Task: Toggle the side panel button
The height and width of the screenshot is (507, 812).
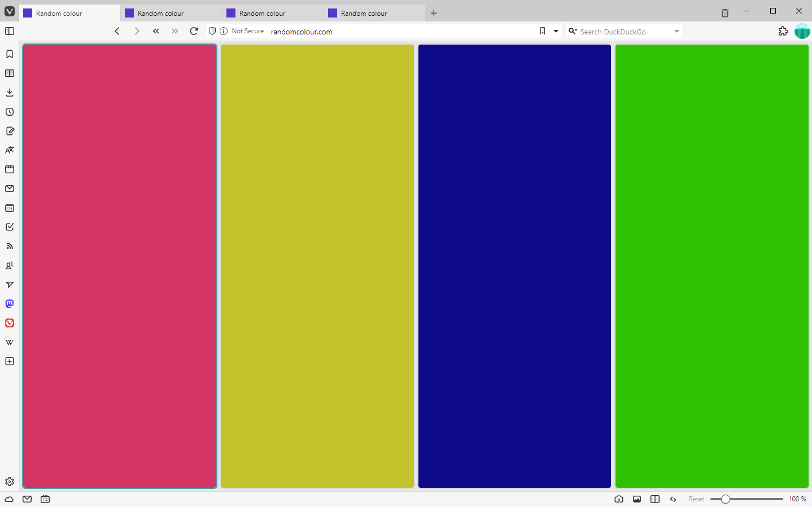Action: point(10,31)
